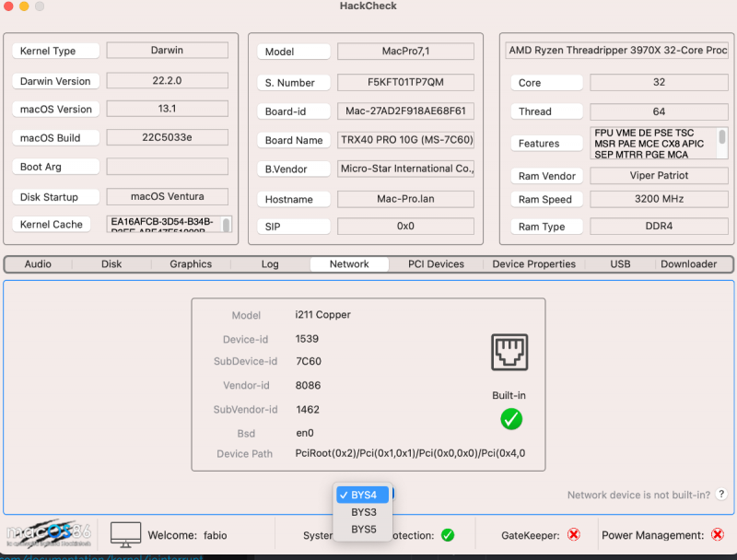The image size is (737, 560).
Task: Click the monitor icon beside Welcome
Action: (126, 534)
